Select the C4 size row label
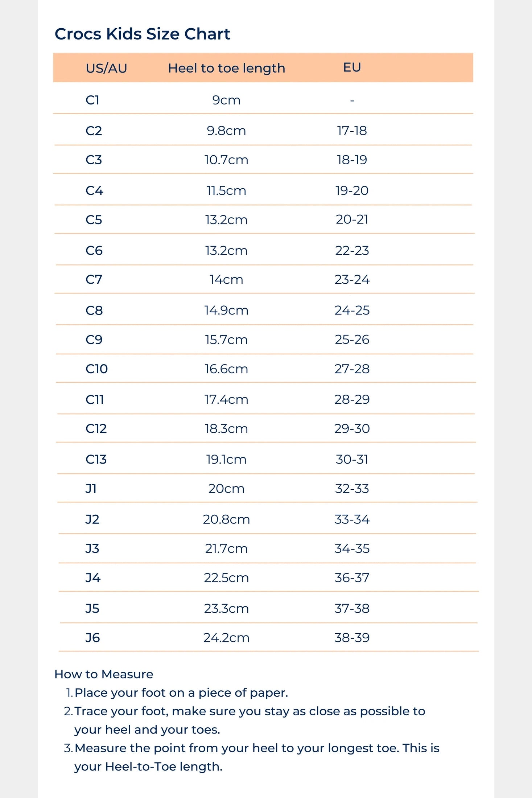The image size is (532, 798). [94, 191]
